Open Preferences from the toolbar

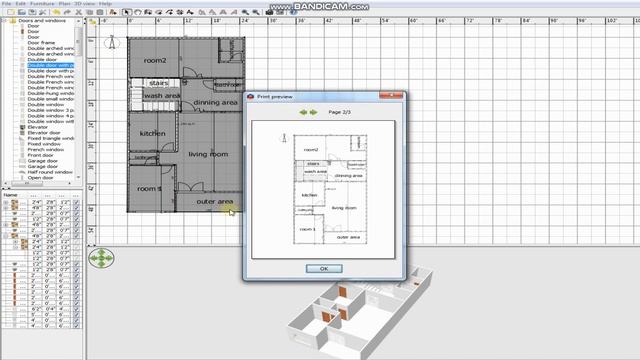pos(42,12)
